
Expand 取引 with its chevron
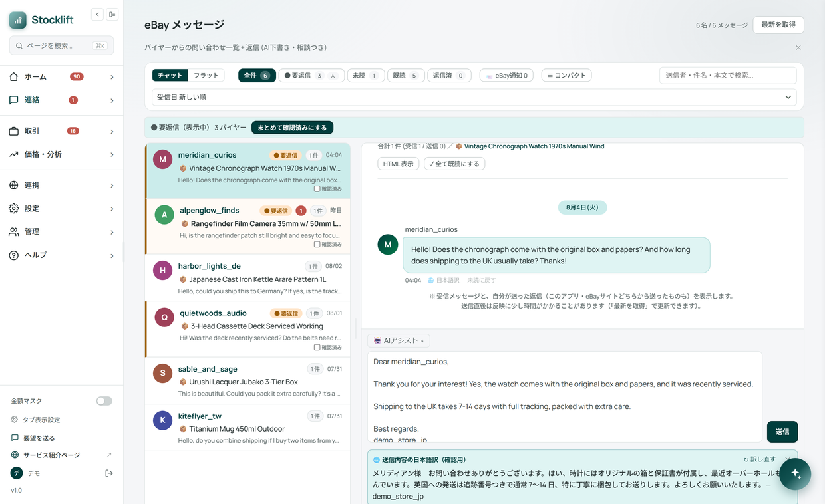[x=112, y=132]
